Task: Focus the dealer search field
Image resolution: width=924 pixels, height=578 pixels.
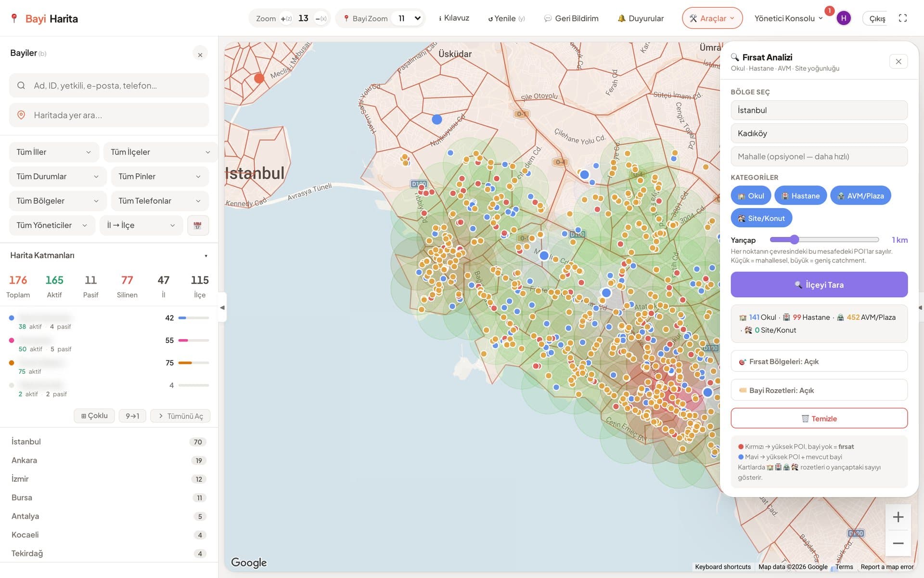Action: pyautogui.click(x=109, y=86)
